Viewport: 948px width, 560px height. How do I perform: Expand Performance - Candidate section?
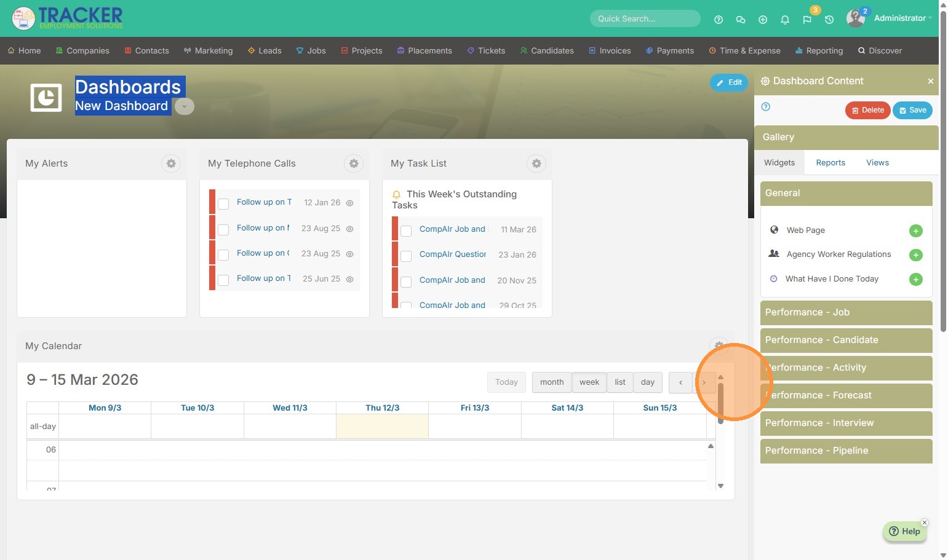846,340
